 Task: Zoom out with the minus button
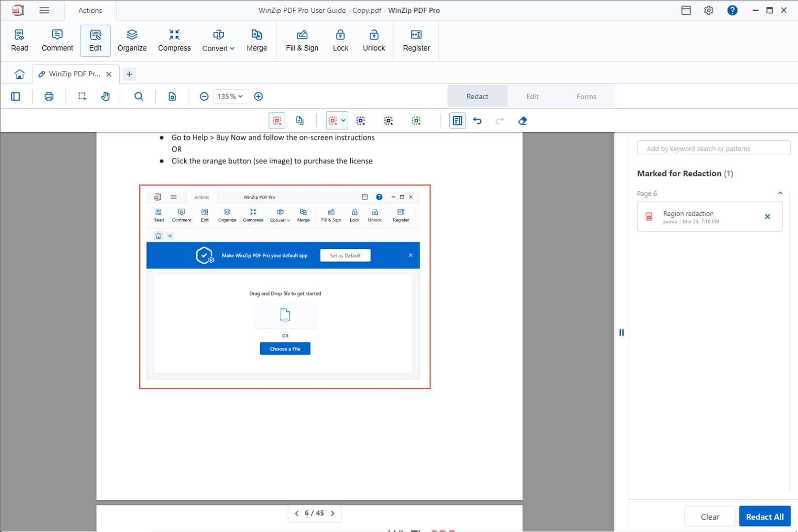tap(204, 97)
